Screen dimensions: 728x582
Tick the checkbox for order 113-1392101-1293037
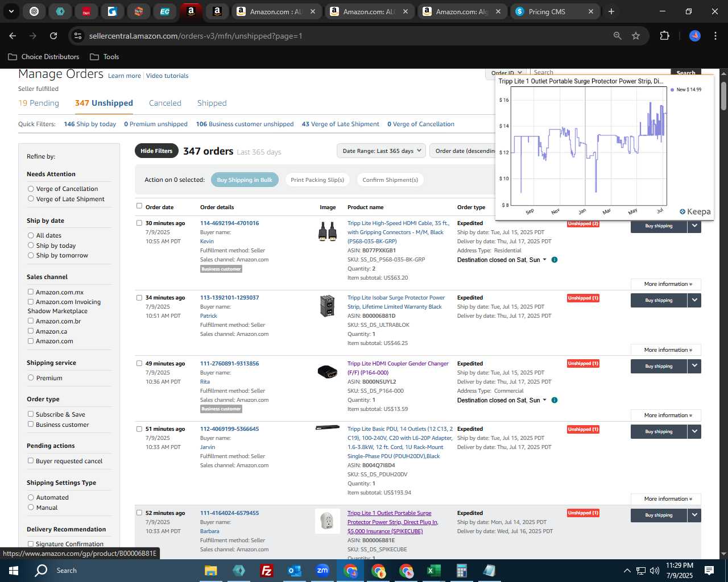[x=139, y=298]
